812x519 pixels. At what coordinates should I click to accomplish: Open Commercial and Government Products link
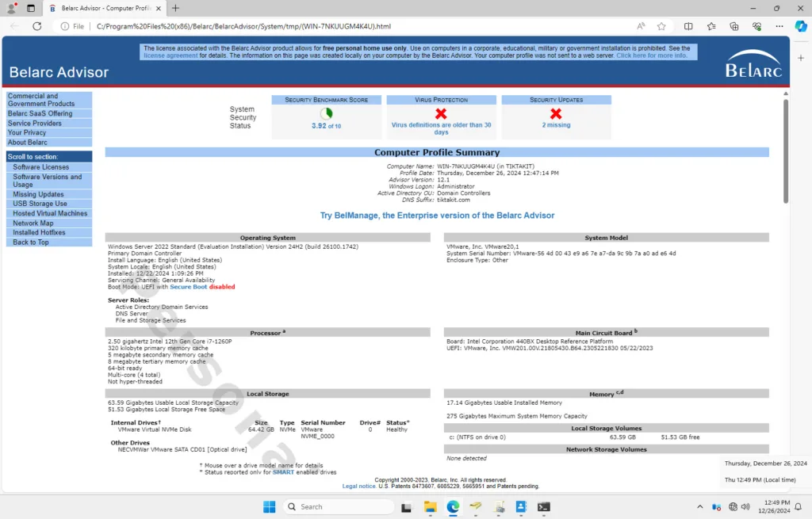tap(49, 100)
